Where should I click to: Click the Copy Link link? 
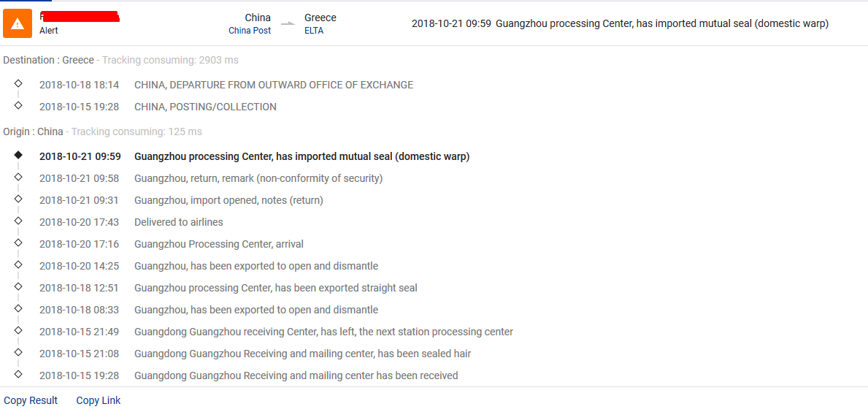pos(99,400)
